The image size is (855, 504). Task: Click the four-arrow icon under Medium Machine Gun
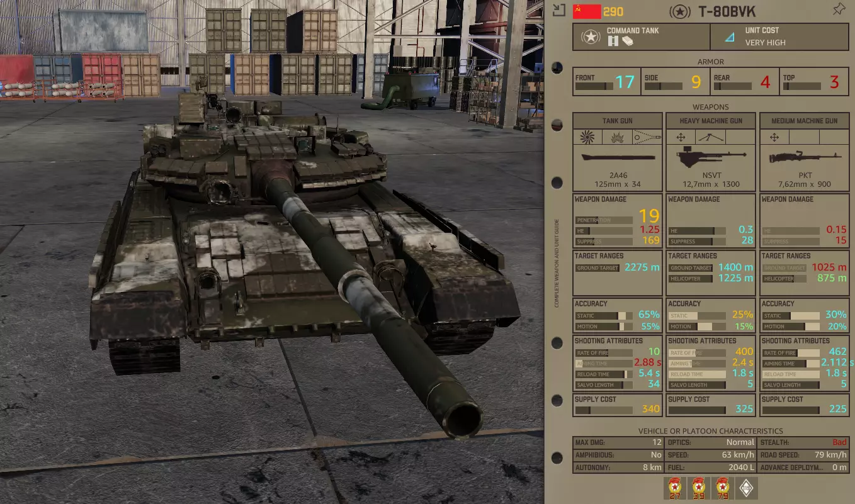[774, 137]
